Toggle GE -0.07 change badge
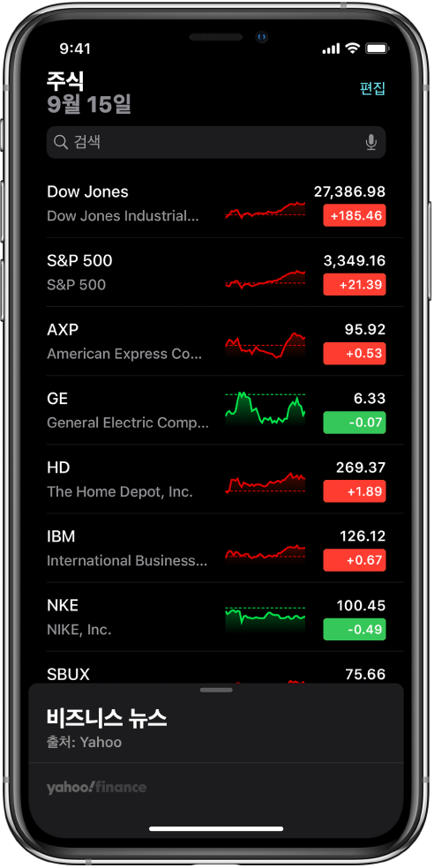This screenshot has width=434, height=868. (x=355, y=423)
